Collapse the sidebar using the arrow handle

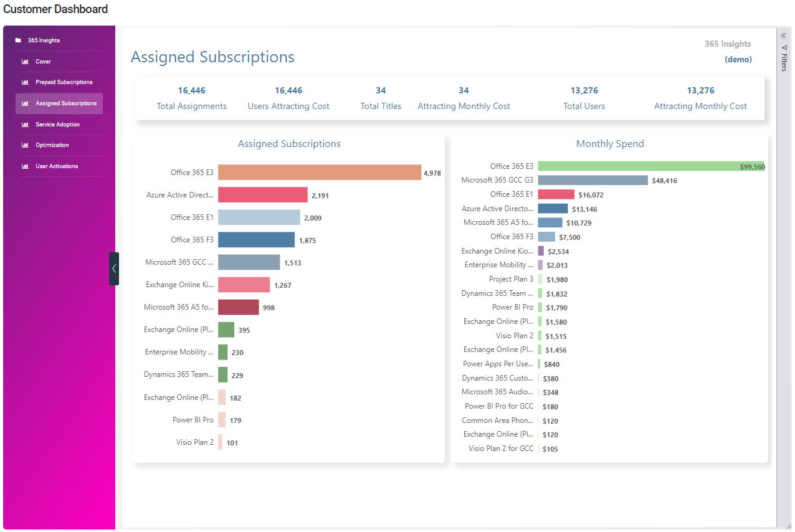114,269
